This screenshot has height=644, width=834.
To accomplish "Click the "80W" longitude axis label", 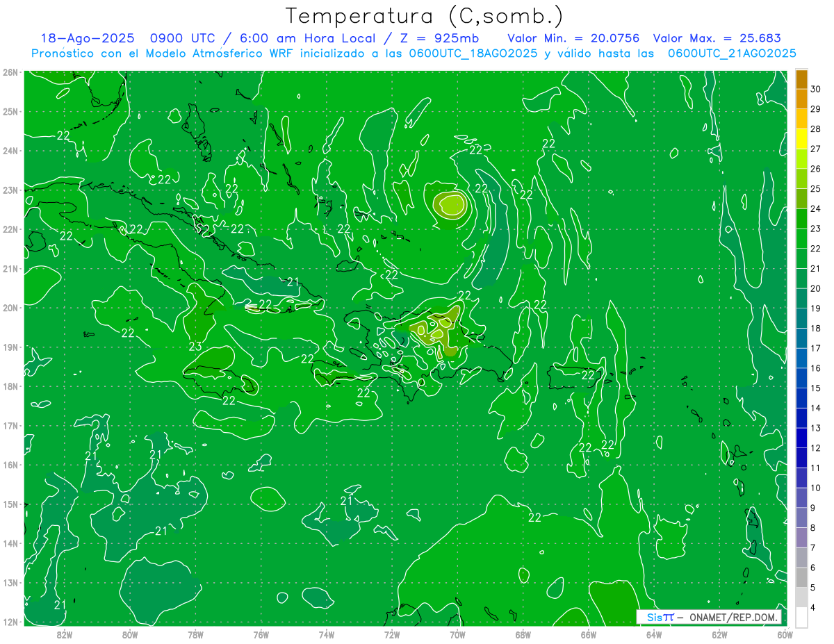I will coord(130,634).
